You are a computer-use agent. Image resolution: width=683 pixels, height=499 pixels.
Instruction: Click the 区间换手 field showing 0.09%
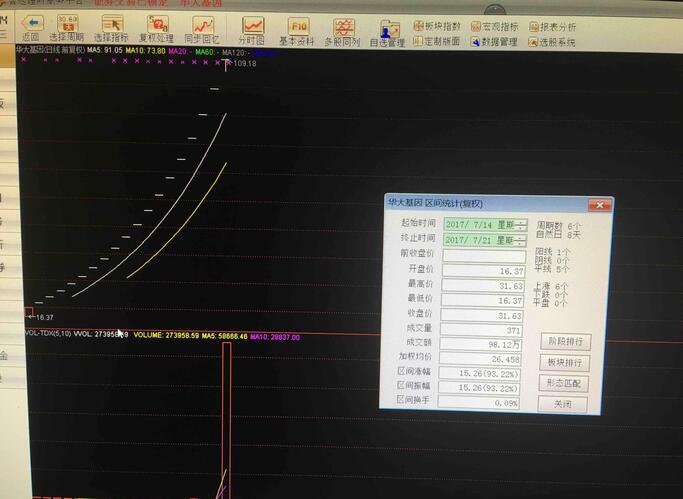(479, 403)
